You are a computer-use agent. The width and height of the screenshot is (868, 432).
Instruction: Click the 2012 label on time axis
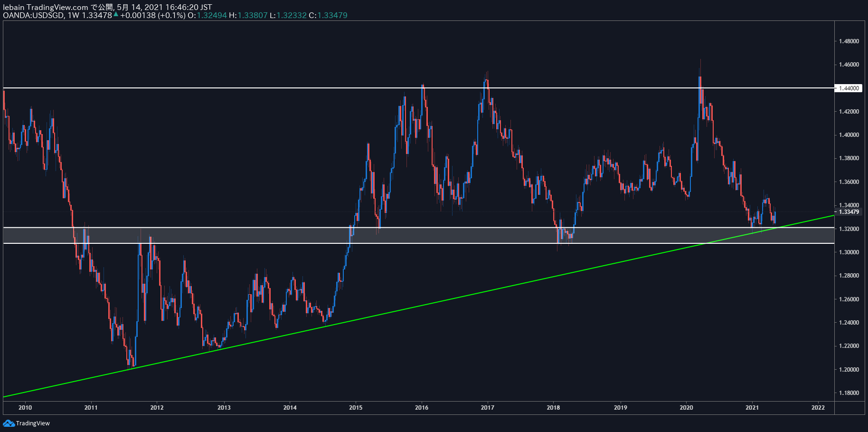157,407
